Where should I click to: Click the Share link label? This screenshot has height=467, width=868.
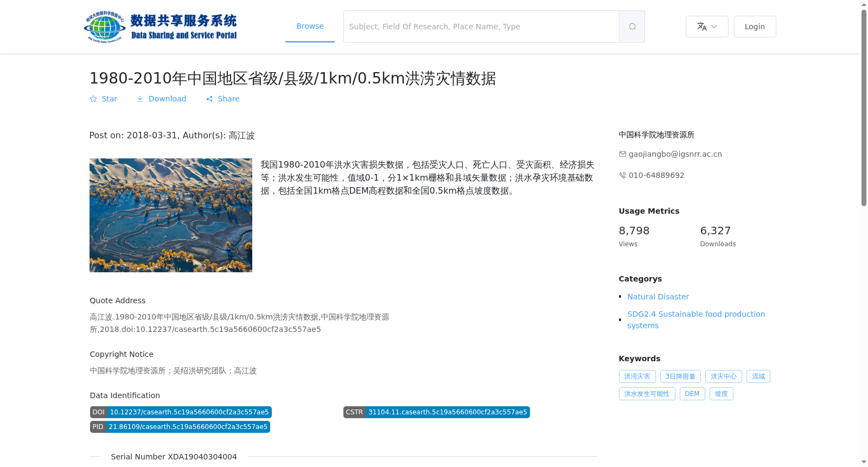point(228,99)
